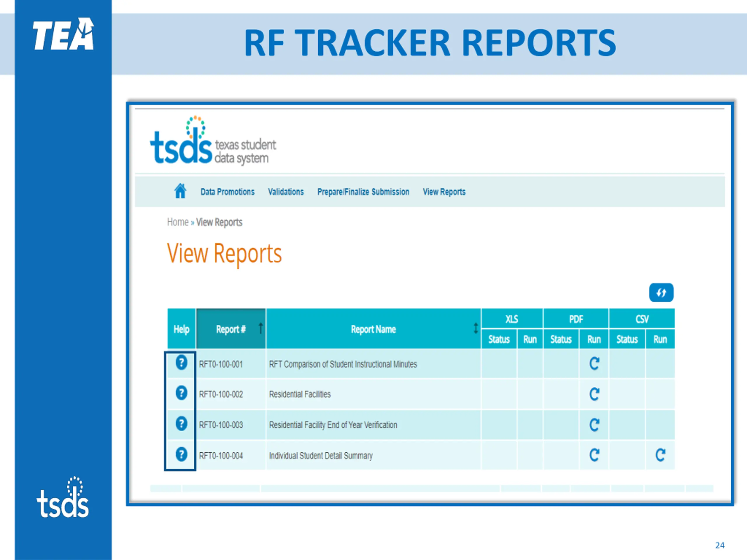Click 'RFT Comparison of Student Instructional Minutes' name

click(x=343, y=364)
